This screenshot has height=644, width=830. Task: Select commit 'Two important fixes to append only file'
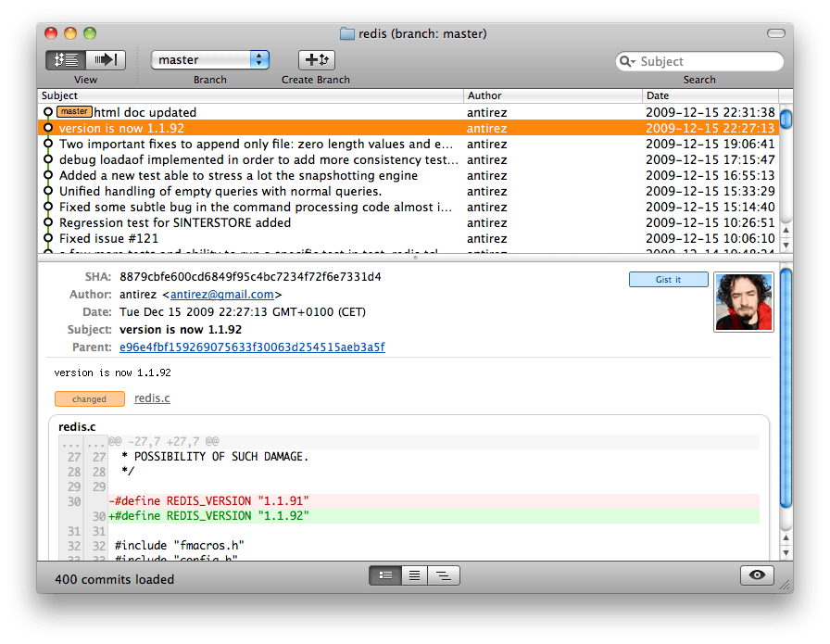[x=409, y=144]
